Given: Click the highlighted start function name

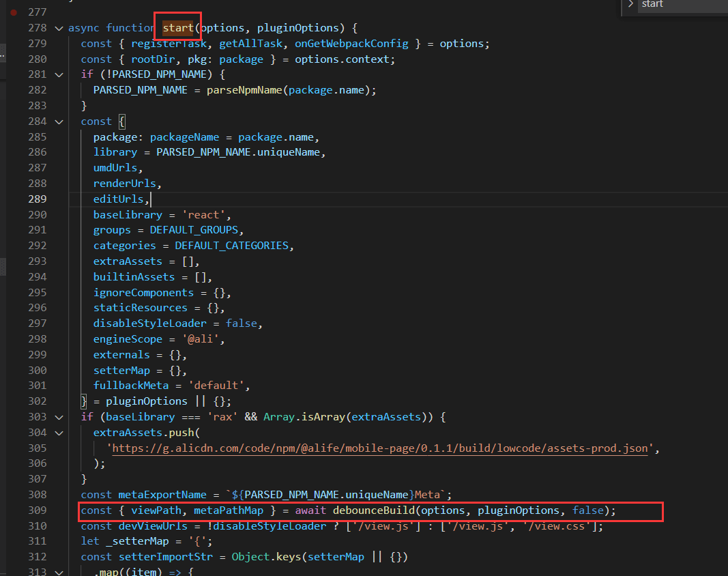Looking at the screenshot, I should (x=178, y=28).
